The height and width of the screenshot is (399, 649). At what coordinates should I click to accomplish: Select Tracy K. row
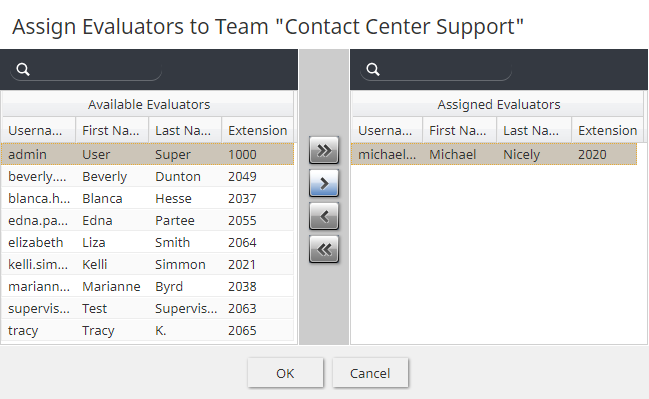click(147, 330)
